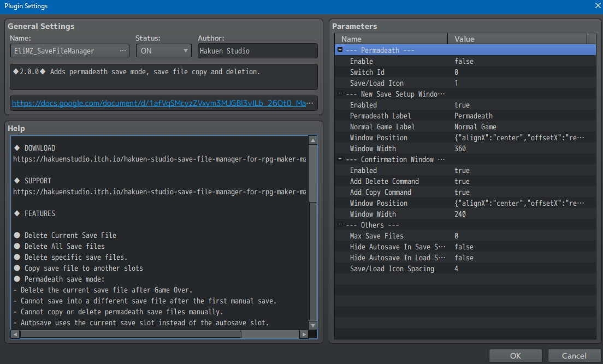Click the DOWNLOAD itch.io URL in Help

(x=159, y=159)
